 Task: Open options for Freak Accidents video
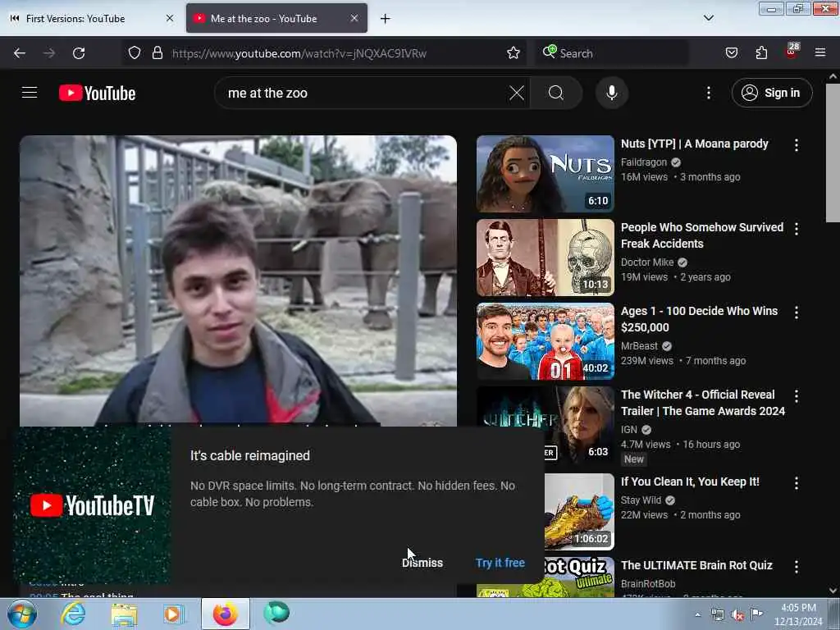(796, 229)
